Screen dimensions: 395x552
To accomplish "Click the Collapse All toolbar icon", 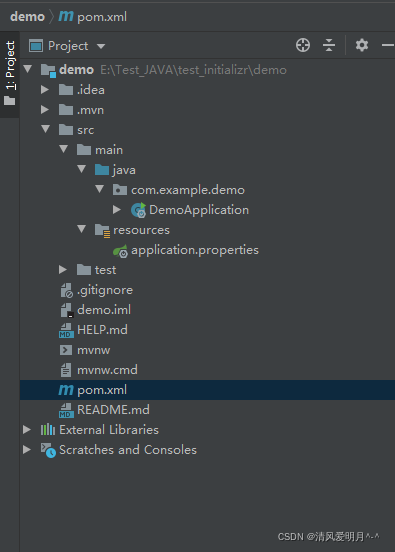I will pos(329,45).
